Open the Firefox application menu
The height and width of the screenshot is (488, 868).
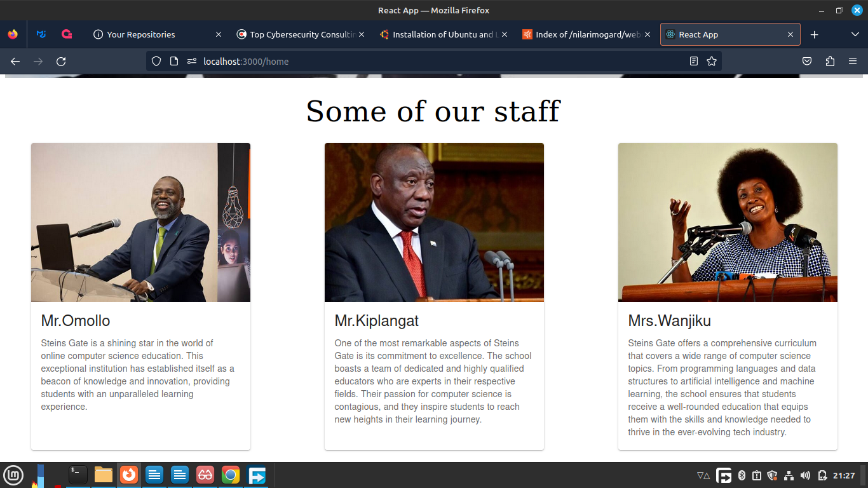852,61
